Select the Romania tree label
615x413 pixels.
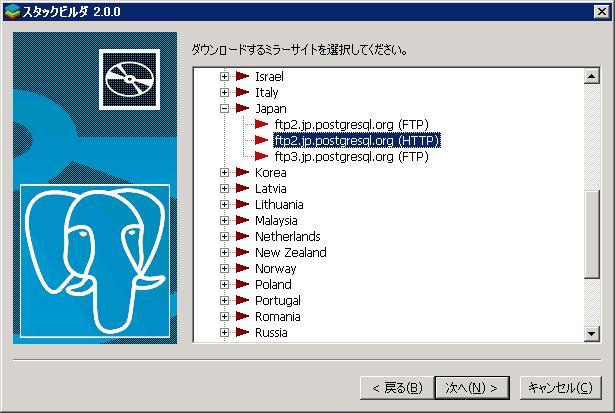point(278,317)
